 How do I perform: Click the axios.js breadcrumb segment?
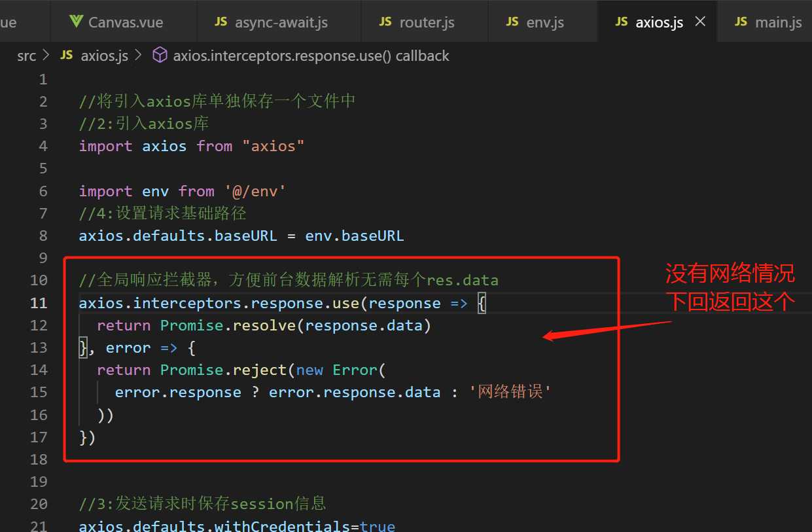tap(105, 56)
